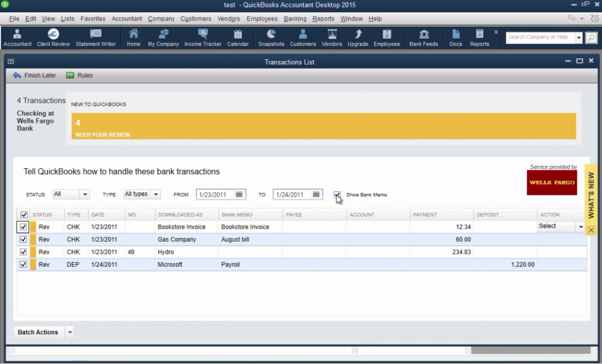Uncheck Microsoft deposit transaction row
This screenshot has height=364, width=602.
23,265
